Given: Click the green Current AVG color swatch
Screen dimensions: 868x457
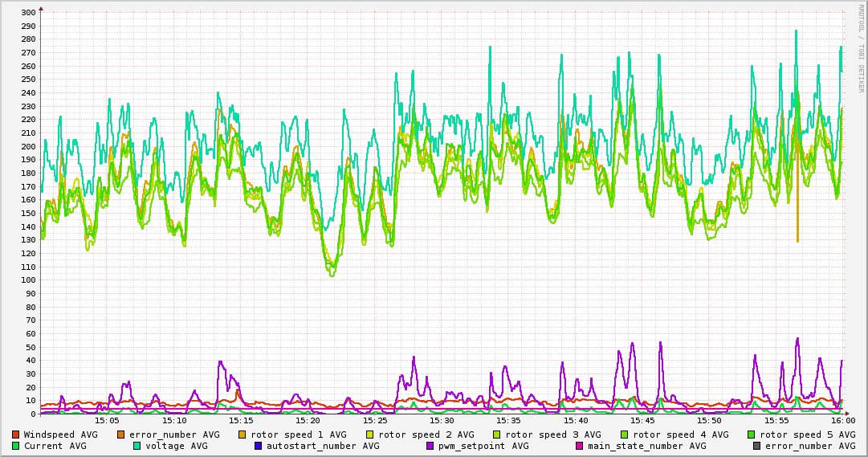Looking at the screenshot, I should tap(15, 446).
